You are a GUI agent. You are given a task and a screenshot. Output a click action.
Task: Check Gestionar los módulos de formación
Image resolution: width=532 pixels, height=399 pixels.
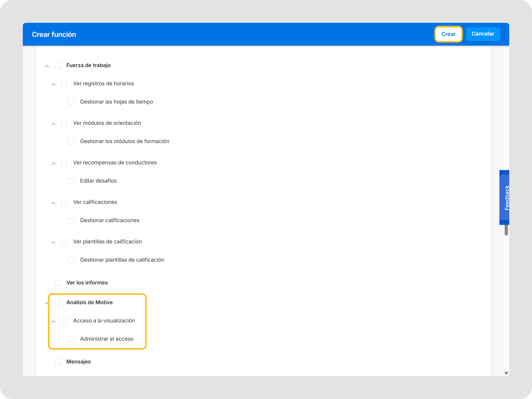tap(71, 142)
